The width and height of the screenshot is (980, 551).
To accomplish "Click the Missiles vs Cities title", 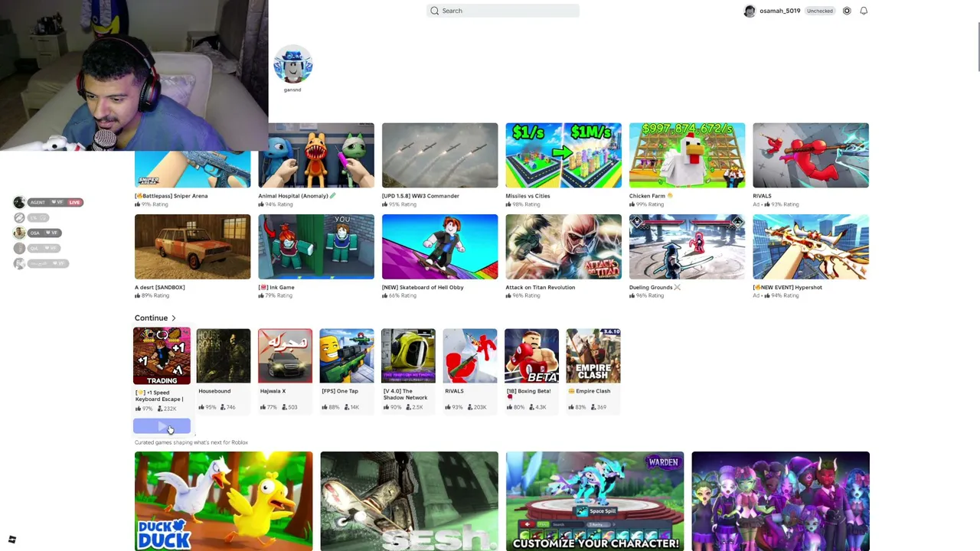I will pos(528,196).
